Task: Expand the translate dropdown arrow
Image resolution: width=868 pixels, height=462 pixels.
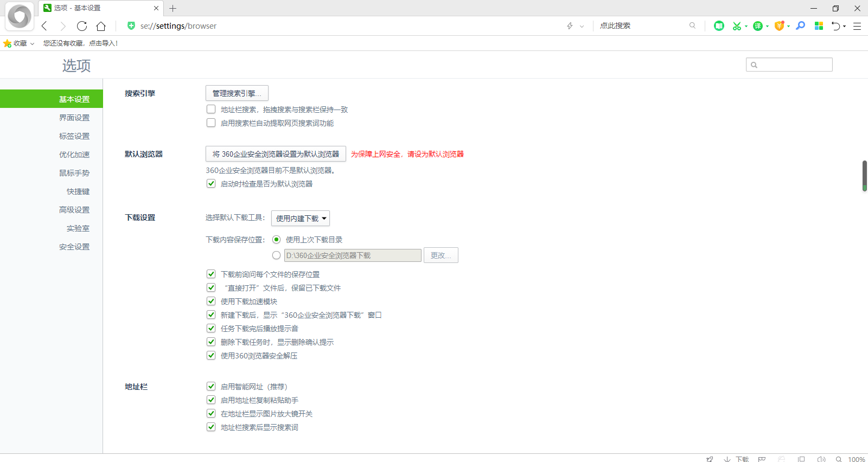Action: tap(767, 26)
